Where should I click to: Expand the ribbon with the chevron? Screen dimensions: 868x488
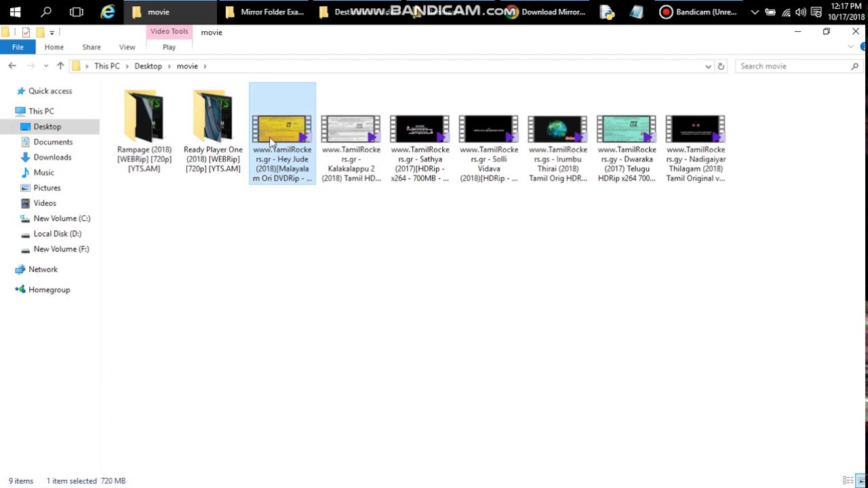(x=850, y=47)
